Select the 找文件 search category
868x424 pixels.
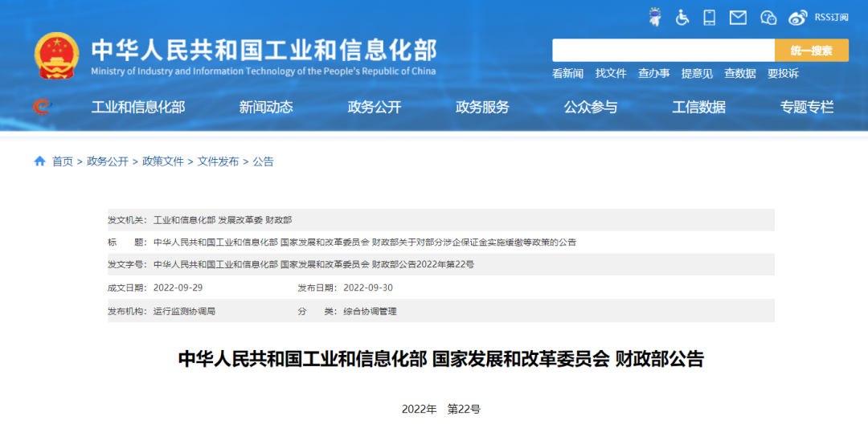click(x=611, y=73)
